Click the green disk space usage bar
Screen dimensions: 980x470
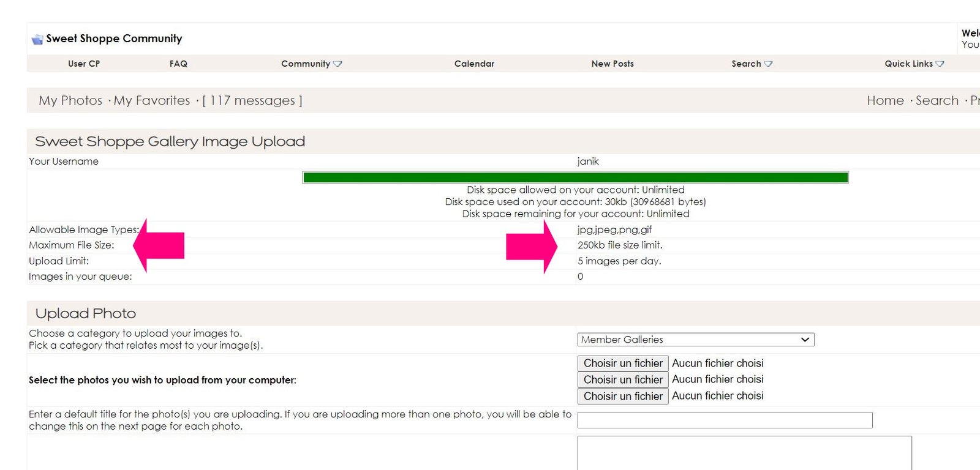click(575, 177)
